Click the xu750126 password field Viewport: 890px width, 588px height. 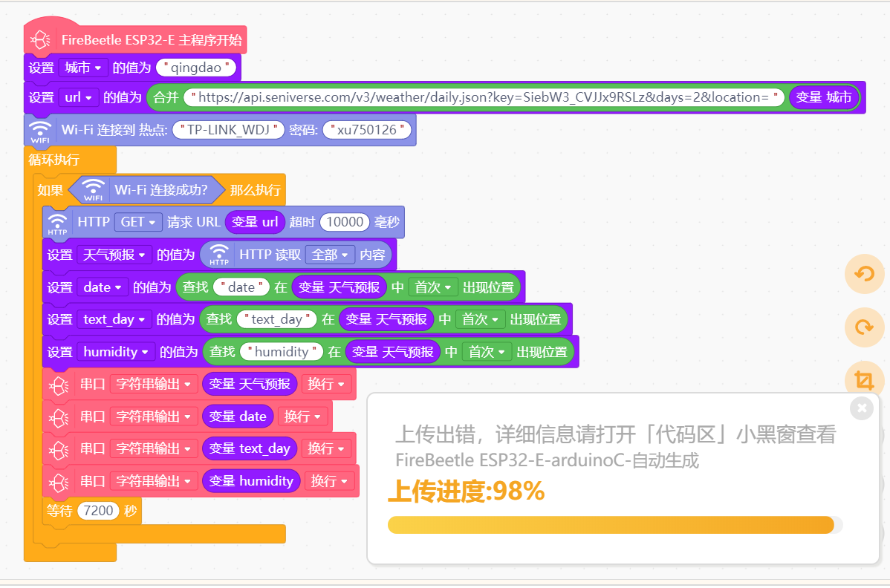pos(367,130)
